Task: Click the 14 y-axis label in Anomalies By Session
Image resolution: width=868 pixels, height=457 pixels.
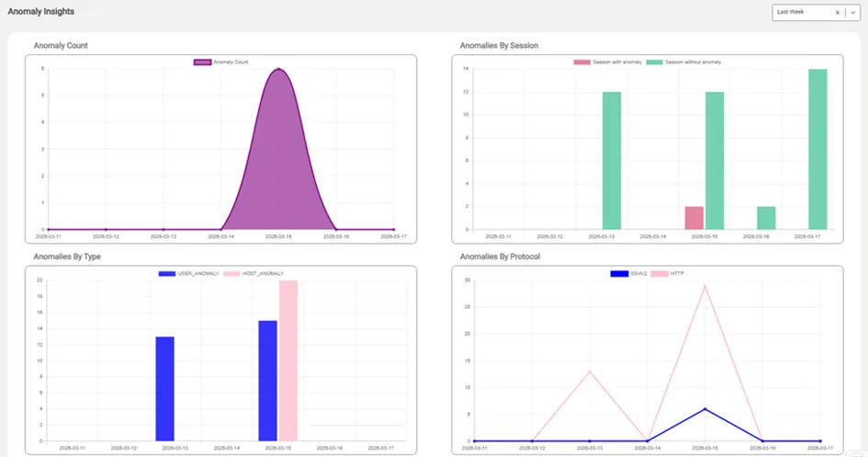Action: coord(466,69)
